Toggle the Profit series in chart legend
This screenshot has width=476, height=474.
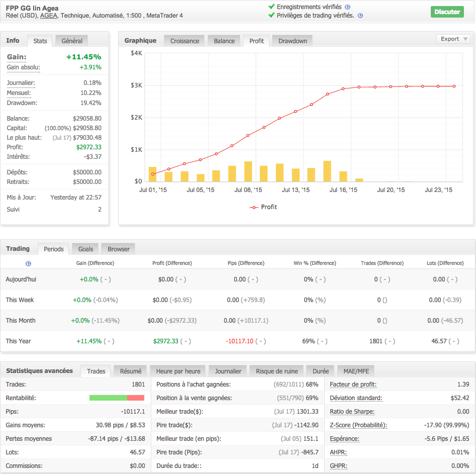click(263, 207)
